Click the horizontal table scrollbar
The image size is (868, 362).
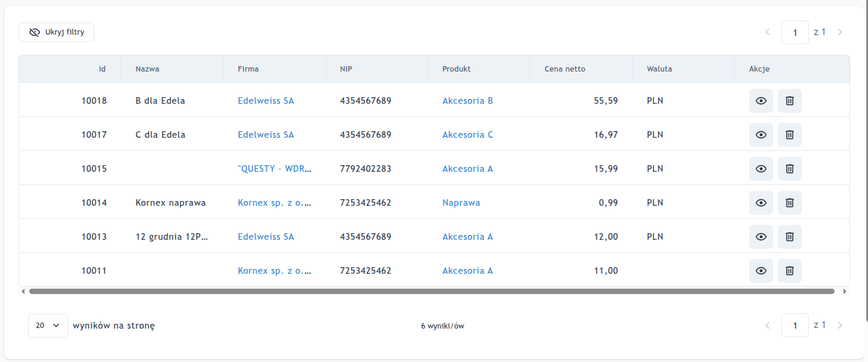431,292
